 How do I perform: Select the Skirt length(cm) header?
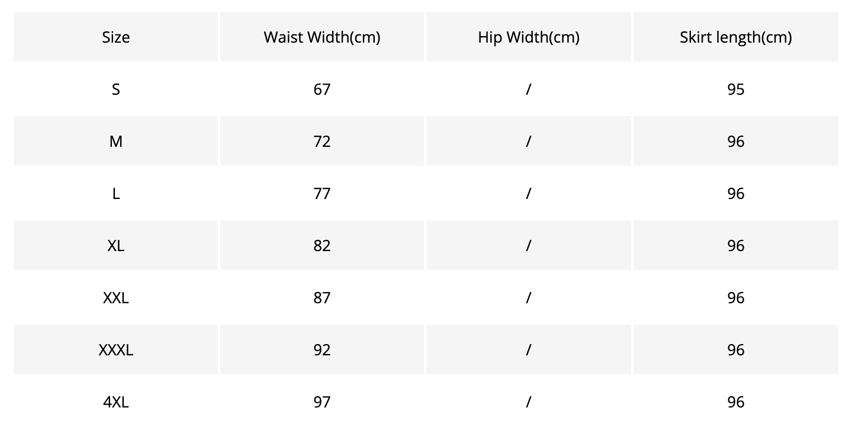[736, 37]
